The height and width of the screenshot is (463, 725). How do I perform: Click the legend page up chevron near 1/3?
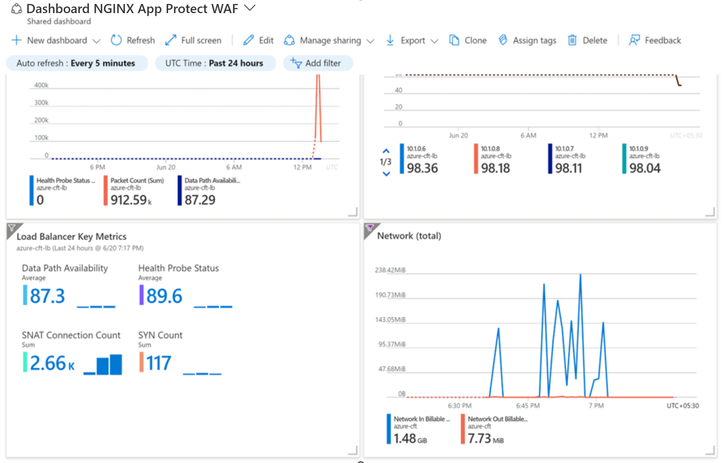(386, 151)
